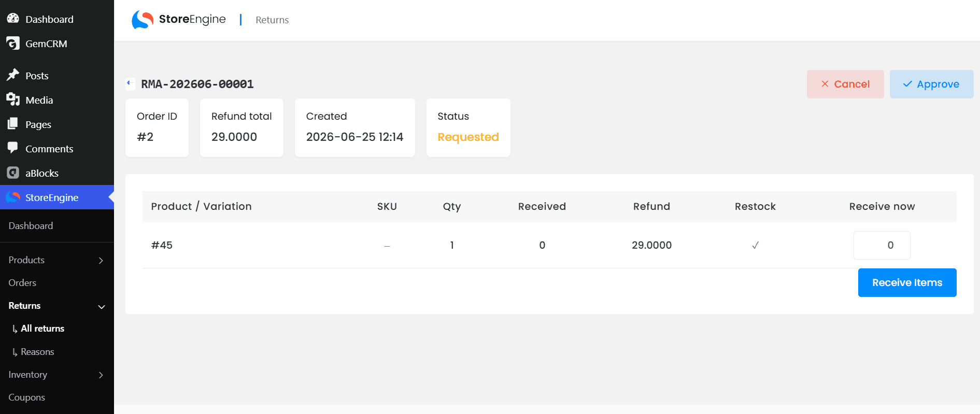Collapse the Returns submenu chevron
The image size is (980, 414).
pyautogui.click(x=102, y=306)
